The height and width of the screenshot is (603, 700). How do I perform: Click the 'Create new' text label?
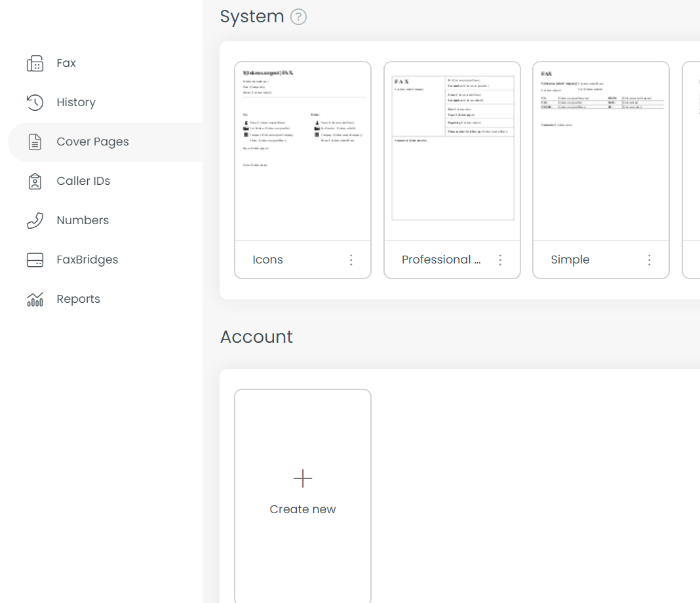coord(303,509)
